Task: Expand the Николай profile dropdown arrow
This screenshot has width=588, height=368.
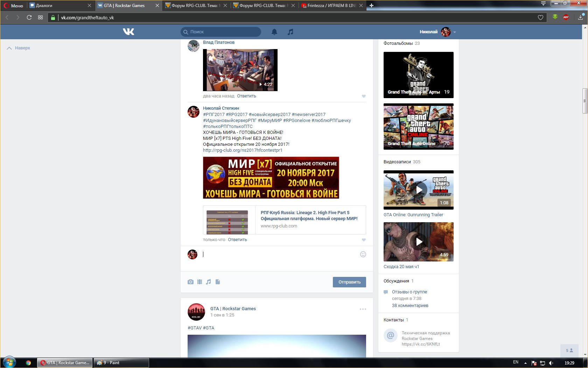Action: coord(455,32)
